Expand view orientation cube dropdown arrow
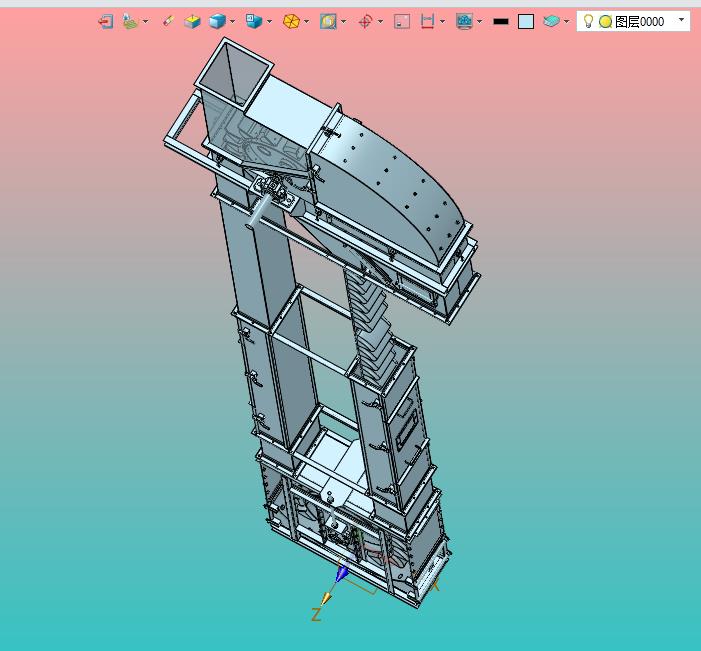 (269, 21)
